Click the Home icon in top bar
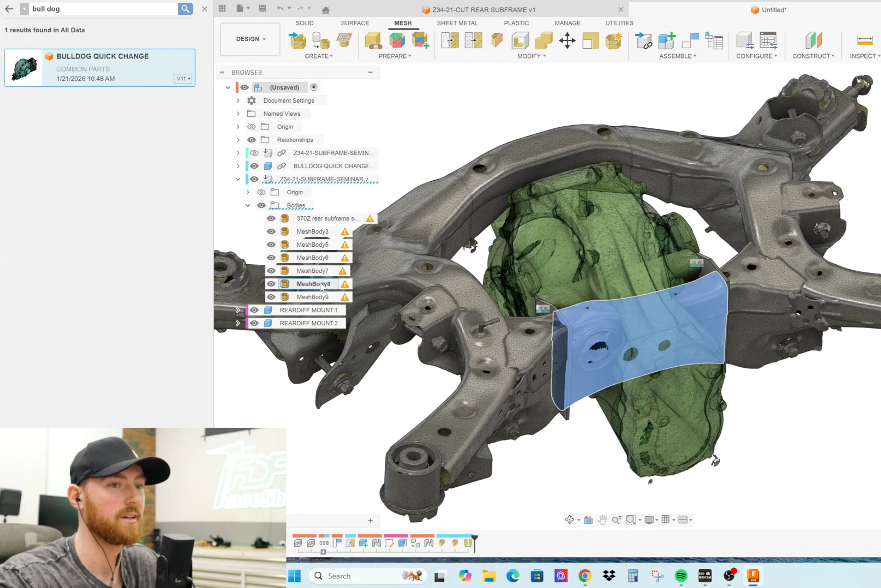The width and height of the screenshot is (881, 588). (325, 10)
